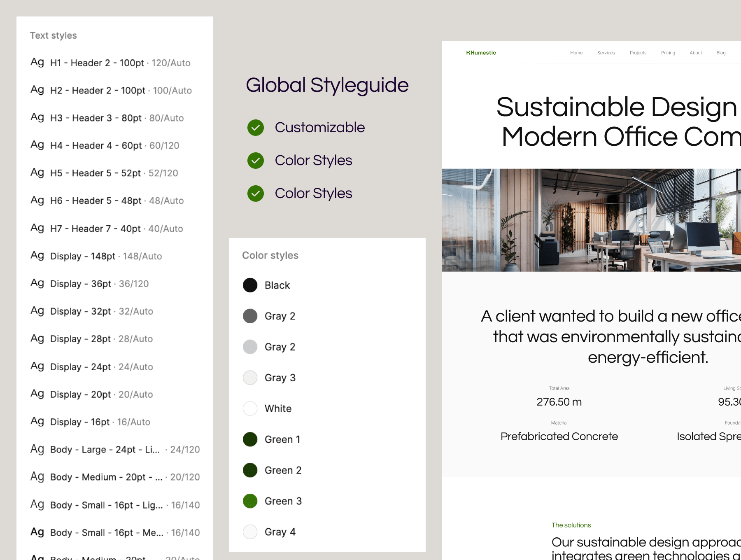Screen dimensions: 741x560
Task: Click the office interior hero image
Action: (x=591, y=220)
